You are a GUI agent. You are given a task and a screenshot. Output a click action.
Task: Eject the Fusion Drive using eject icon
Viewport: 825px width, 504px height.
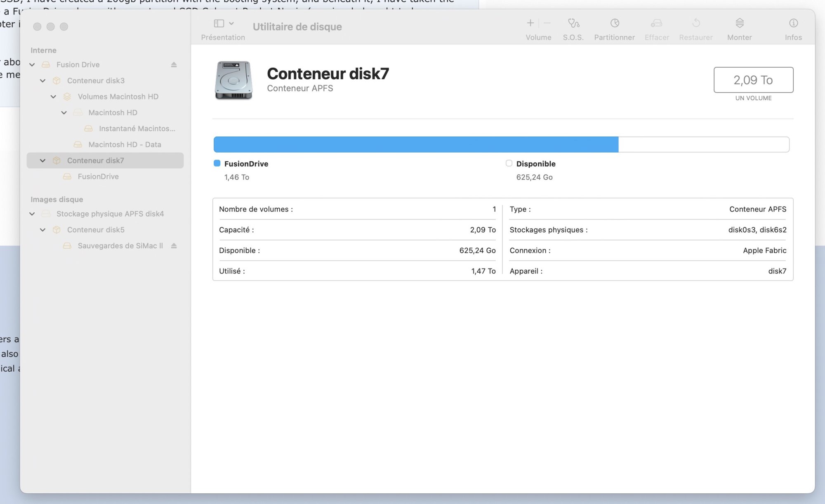[174, 65]
